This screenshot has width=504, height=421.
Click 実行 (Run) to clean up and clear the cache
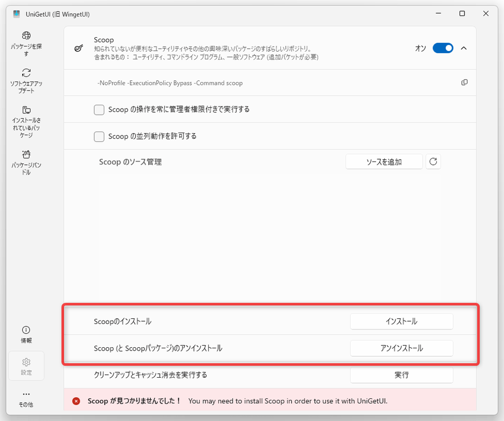click(x=401, y=375)
